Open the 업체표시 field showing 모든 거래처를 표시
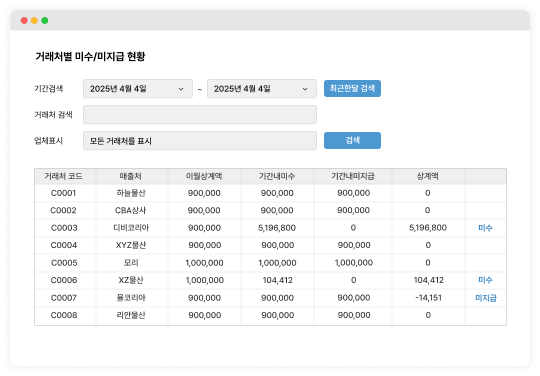540x376 pixels. (200, 140)
